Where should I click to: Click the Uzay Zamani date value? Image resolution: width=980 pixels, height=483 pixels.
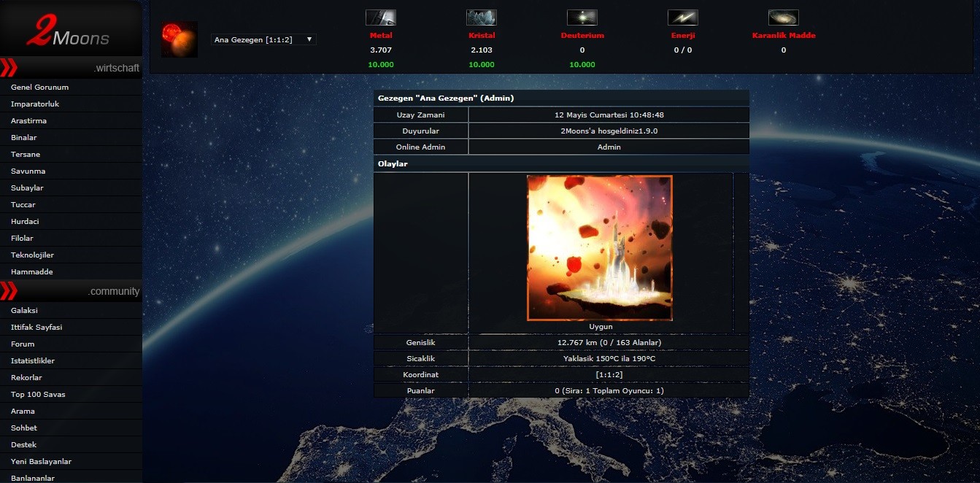(609, 115)
